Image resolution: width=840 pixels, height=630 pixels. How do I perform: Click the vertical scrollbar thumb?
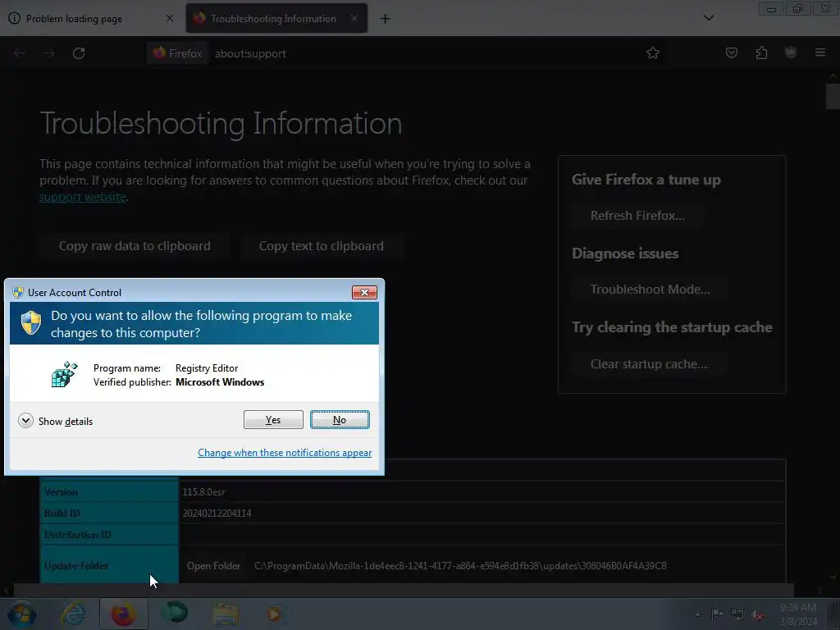coord(833,97)
